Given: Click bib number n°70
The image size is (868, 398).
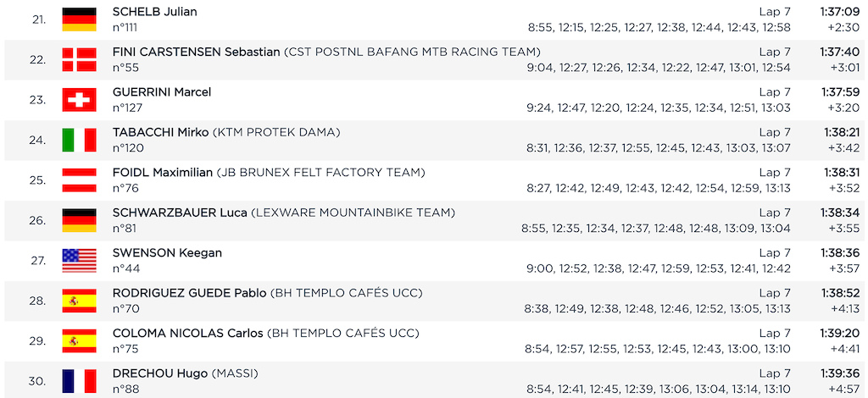Looking at the screenshot, I should click(126, 308).
